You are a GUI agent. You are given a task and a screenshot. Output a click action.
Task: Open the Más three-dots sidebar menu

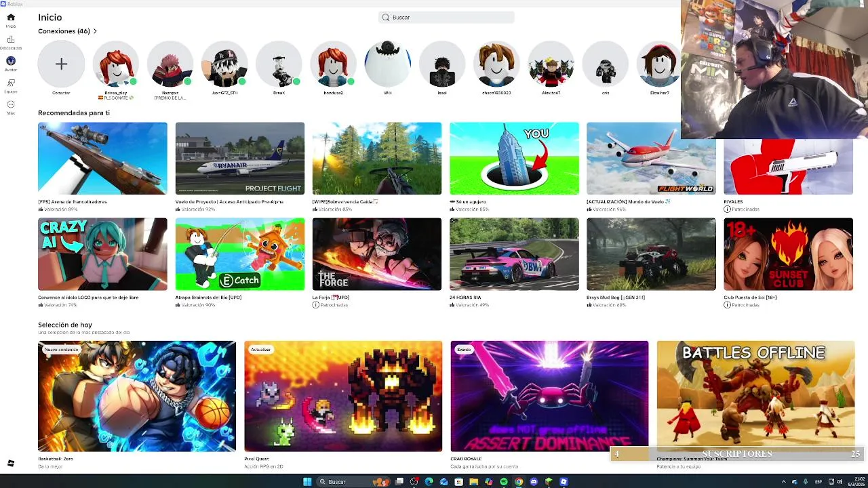11,106
